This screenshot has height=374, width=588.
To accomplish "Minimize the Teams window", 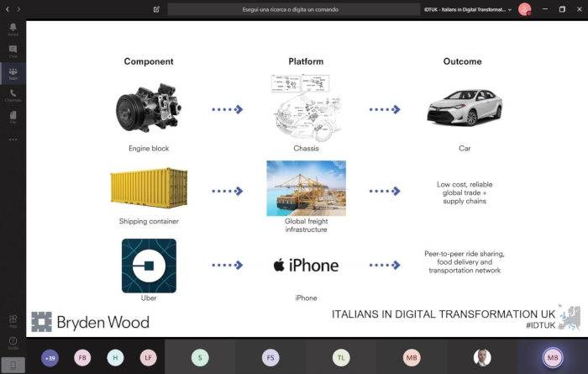I will [x=545, y=9].
